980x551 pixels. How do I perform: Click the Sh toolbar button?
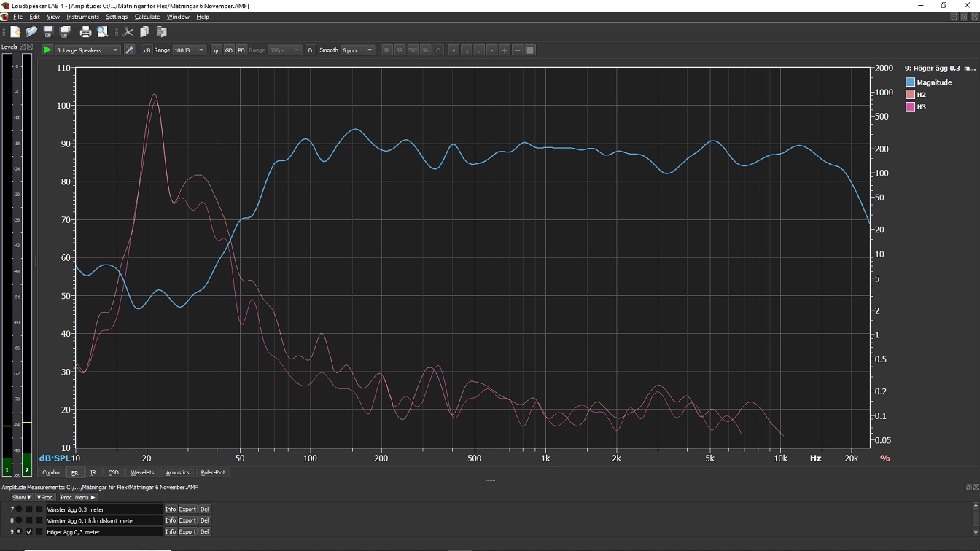(x=426, y=50)
